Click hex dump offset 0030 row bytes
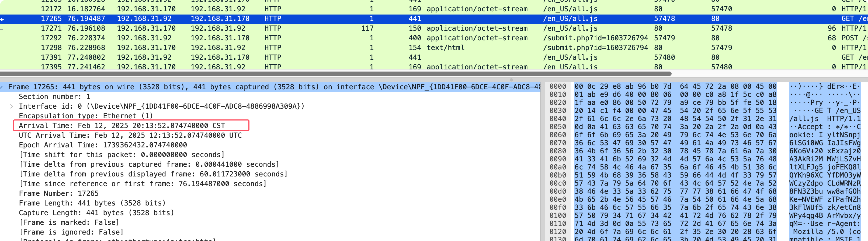 click(x=675, y=111)
